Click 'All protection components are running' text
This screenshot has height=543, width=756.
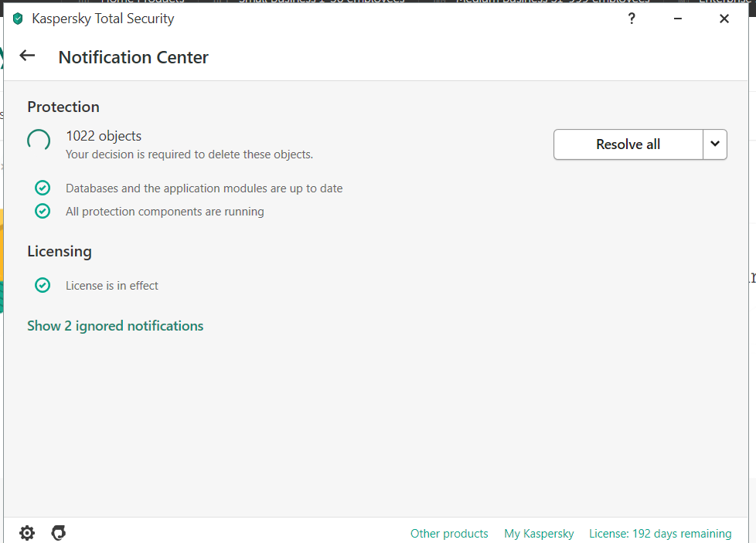165,212
